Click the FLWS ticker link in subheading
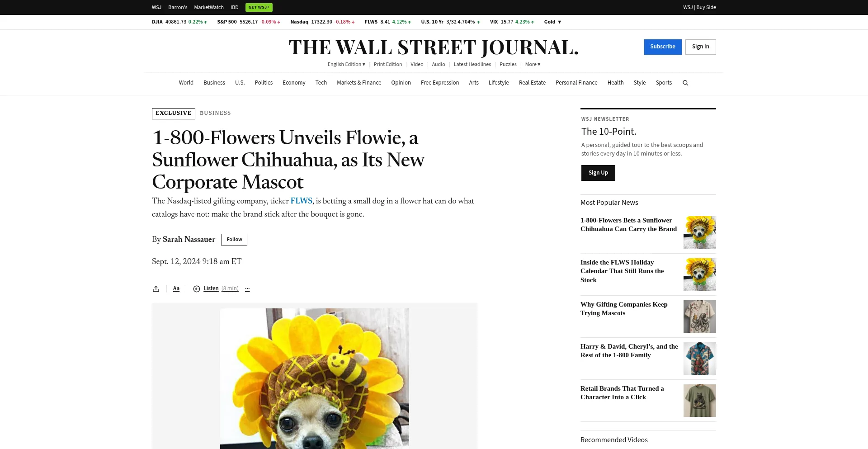 (x=301, y=201)
